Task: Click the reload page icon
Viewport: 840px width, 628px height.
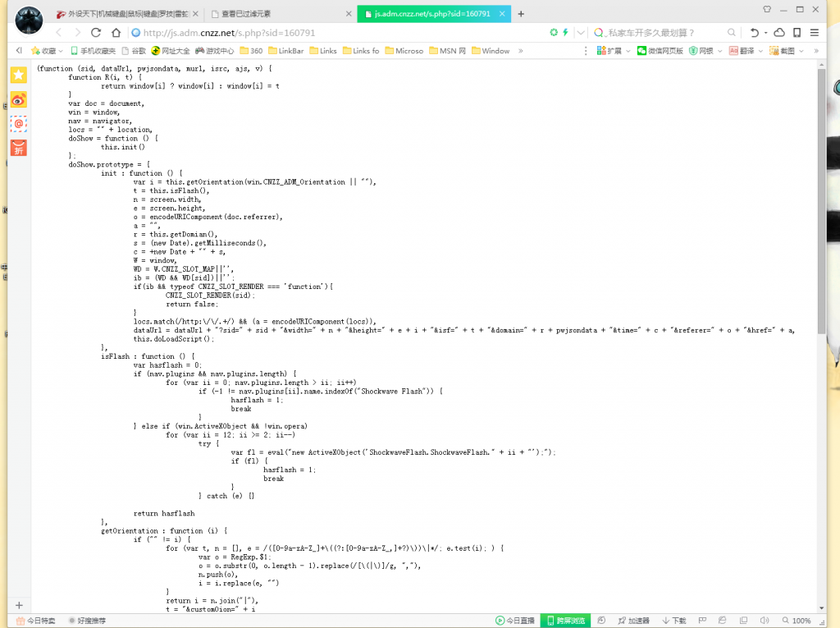Action: click(x=96, y=33)
